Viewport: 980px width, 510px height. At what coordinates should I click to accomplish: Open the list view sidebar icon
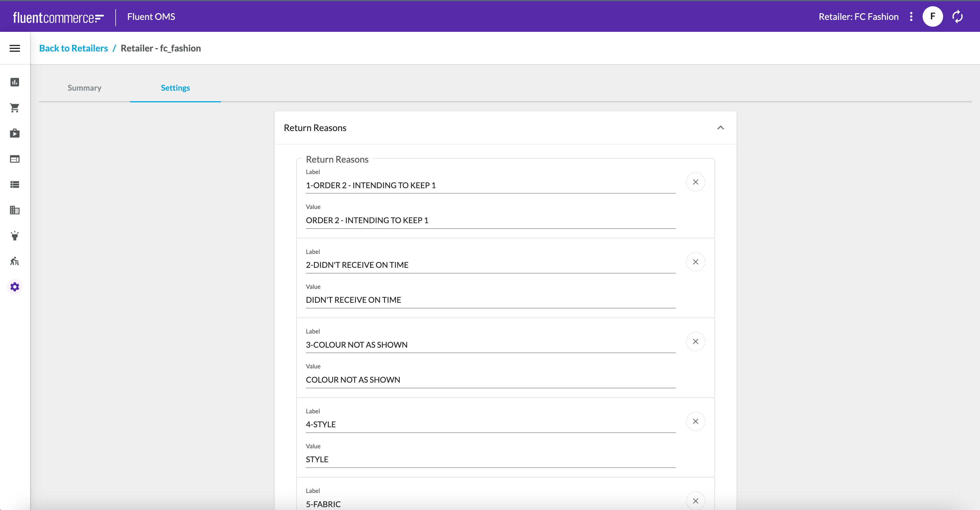[15, 184]
